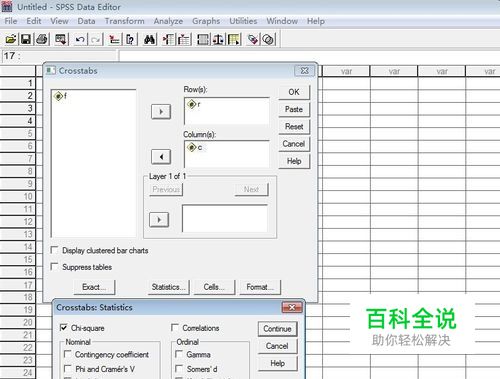Click the Redo toolbar icon

pyautogui.click(x=96, y=40)
